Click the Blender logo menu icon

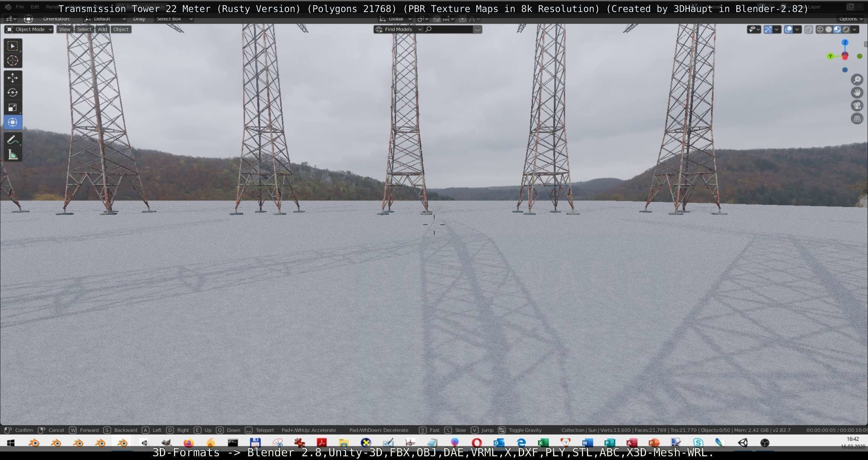click(x=8, y=7)
